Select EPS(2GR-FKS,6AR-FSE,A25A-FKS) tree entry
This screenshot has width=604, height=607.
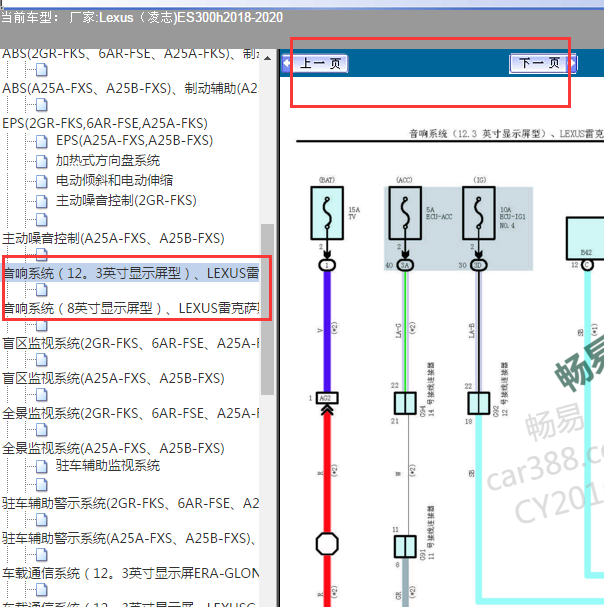click(105, 123)
